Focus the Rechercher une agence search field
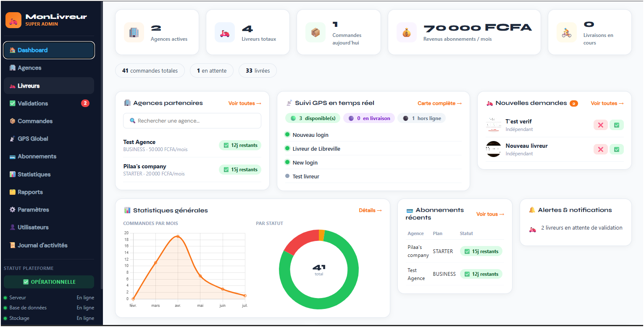This screenshot has width=644, height=327. point(192,120)
